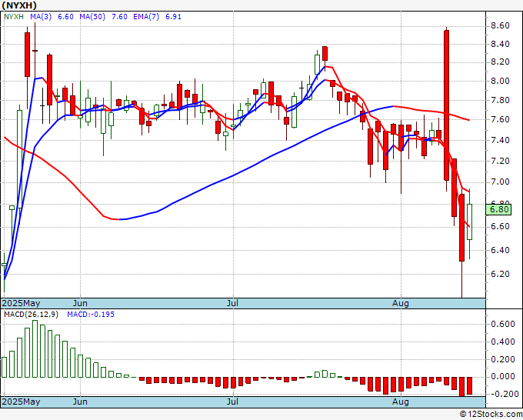Click the MA(50) value 7.60
523x420 pixels.
point(119,17)
